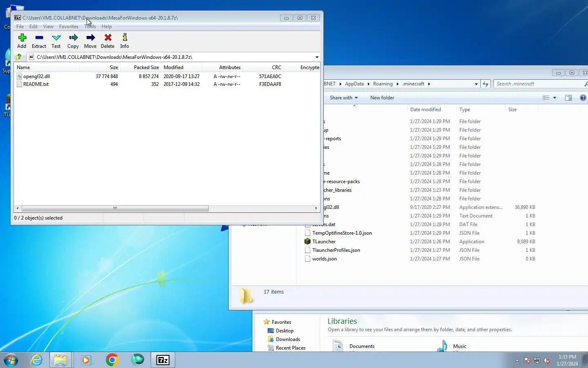
Task: Open the Share with dropdown in Explorer
Action: click(343, 98)
